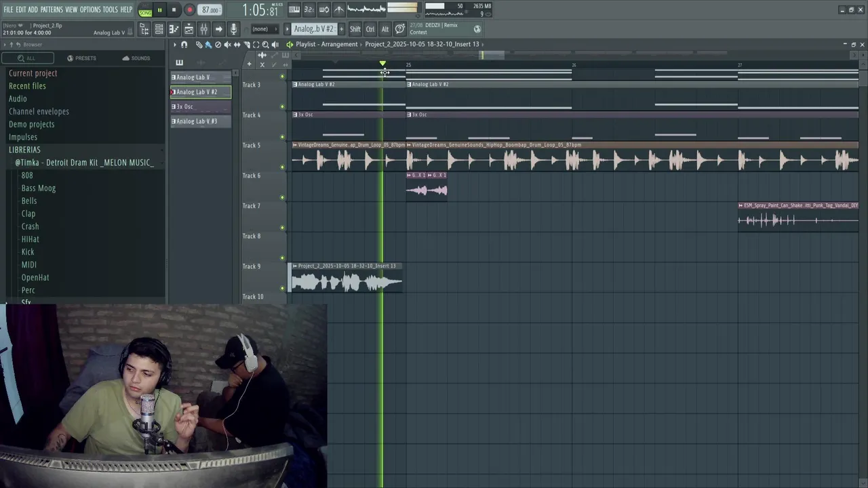Viewport: 868px width, 488px height.
Task: Select the Project_2 audio clip on Track 9
Action: pyautogui.click(x=346, y=279)
